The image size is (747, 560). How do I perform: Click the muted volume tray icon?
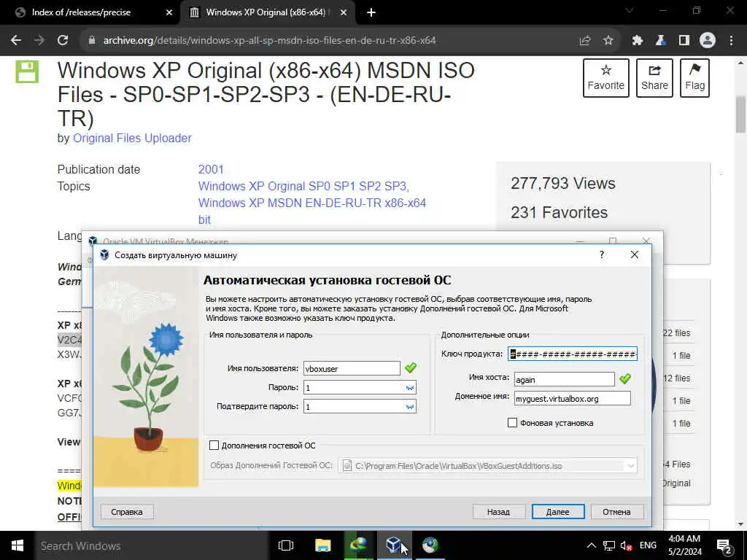coord(626,545)
